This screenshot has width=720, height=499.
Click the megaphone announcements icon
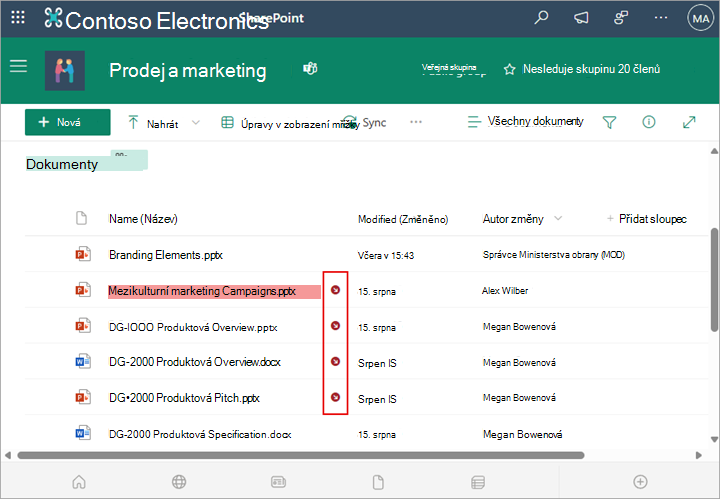point(581,18)
